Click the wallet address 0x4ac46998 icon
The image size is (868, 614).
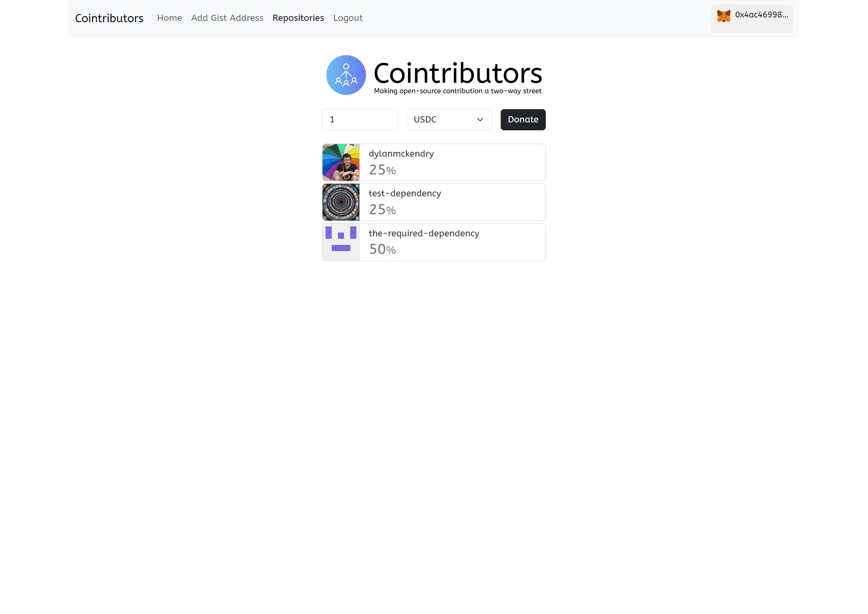click(x=724, y=15)
